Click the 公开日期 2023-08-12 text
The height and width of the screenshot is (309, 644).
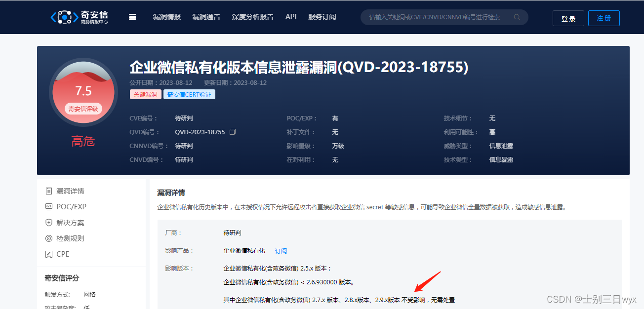(161, 83)
